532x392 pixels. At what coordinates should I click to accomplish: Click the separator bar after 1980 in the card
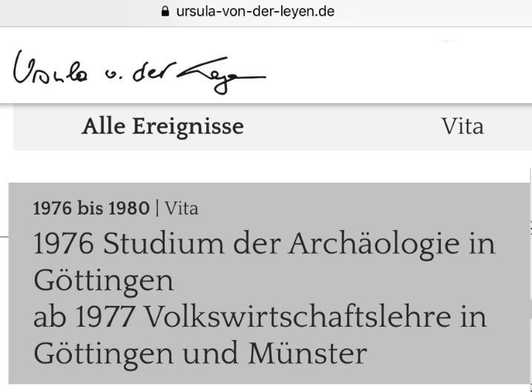pos(157,208)
